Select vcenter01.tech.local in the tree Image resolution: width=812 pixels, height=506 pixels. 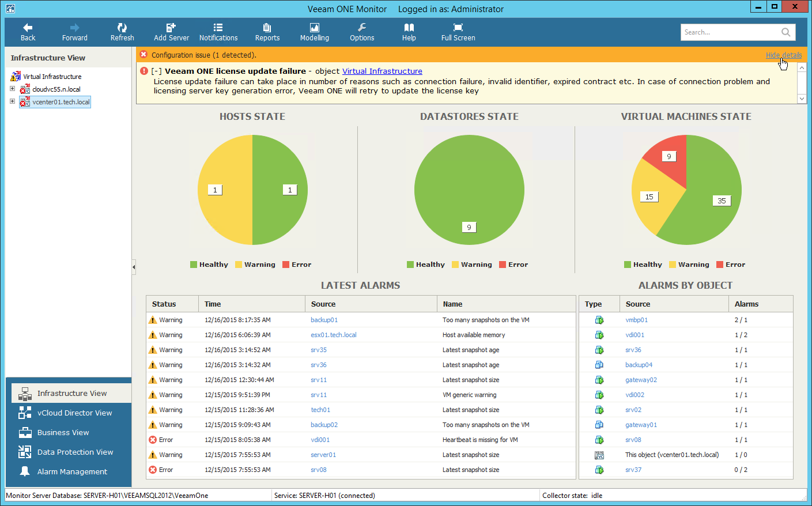point(61,102)
